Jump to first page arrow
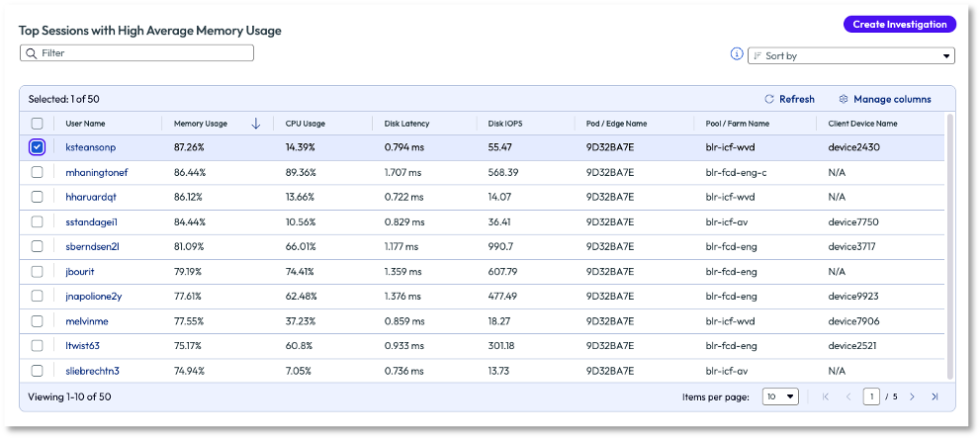This screenshot has width=980, height=438. pos(826,396)
